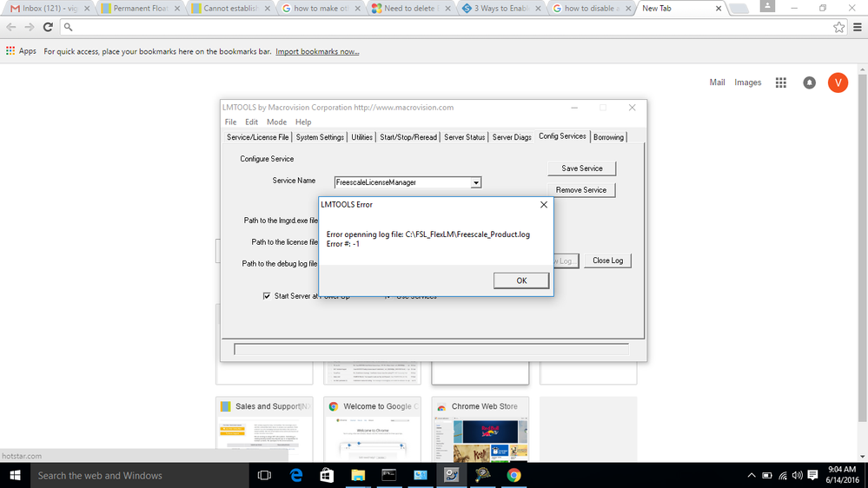Bookmark this page with the star icon
Viewport: 868px width, 488px height.
(x=838, y=27)
